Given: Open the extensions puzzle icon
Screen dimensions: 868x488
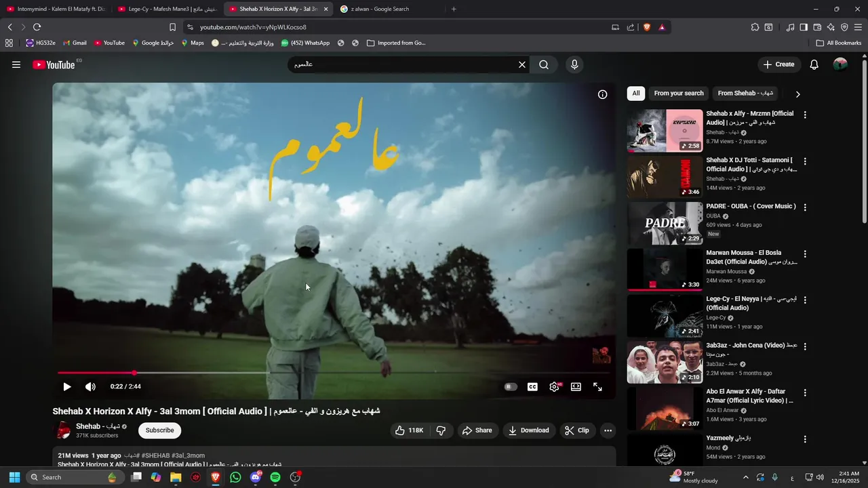Looking at the screenshot, I should pos(755,27).
